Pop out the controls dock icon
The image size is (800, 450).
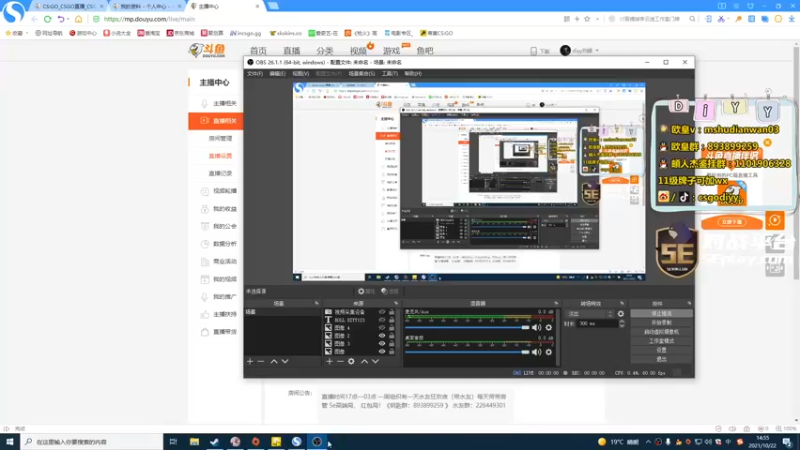[x=689, y=304]
